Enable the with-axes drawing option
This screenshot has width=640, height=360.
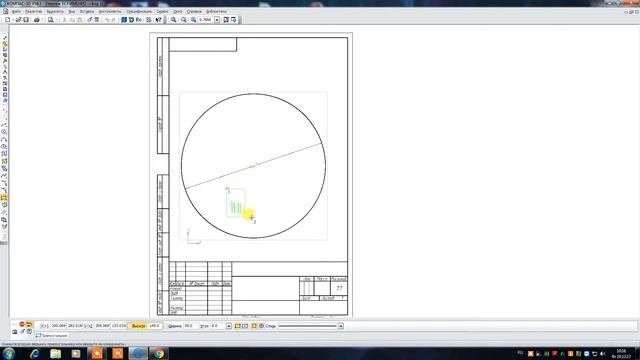245,326
